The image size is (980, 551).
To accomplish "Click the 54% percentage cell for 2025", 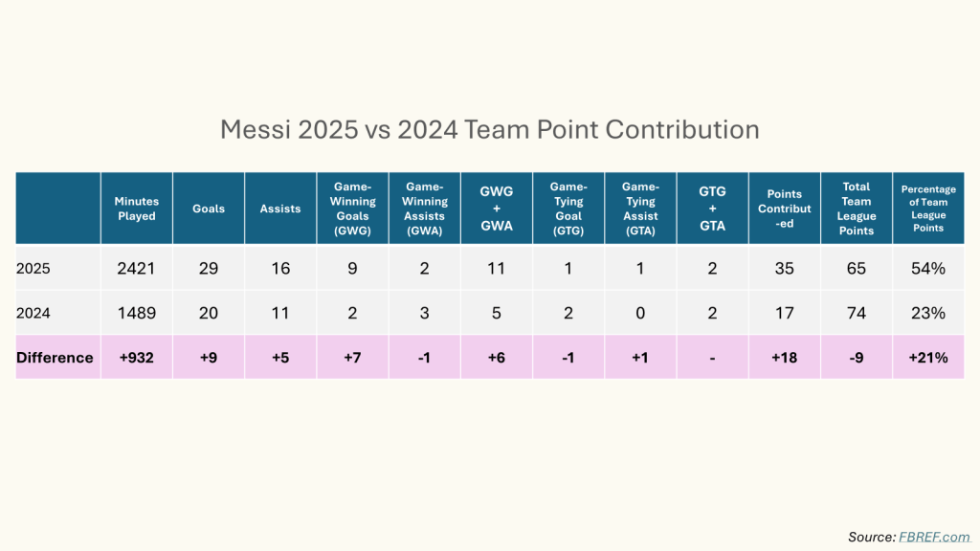I will coord(927,269).
